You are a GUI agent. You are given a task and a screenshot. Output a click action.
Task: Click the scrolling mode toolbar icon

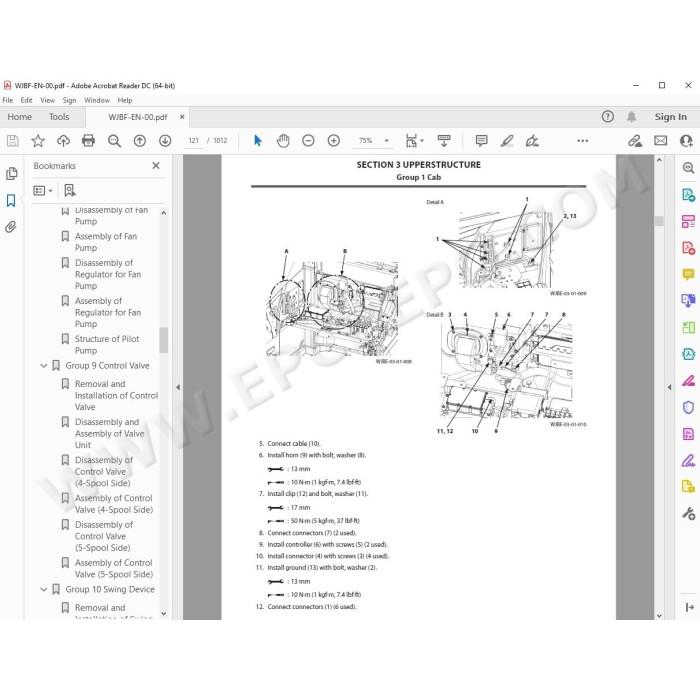[x=444, y=141]
